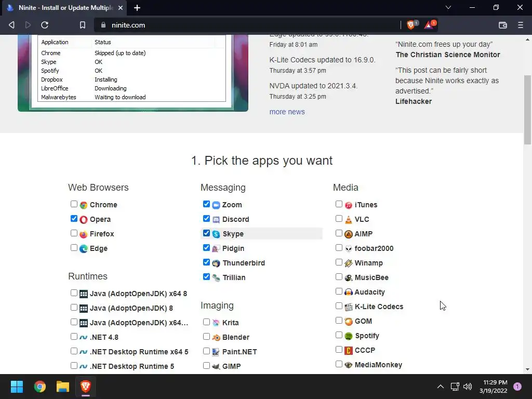Launch Chrome from the taskbar

39,387
